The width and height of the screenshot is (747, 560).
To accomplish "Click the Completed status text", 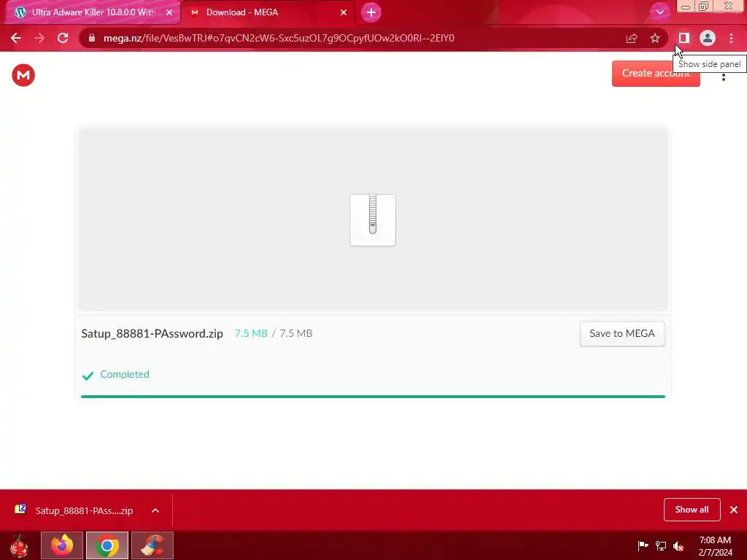I will [x=125, y=374].
